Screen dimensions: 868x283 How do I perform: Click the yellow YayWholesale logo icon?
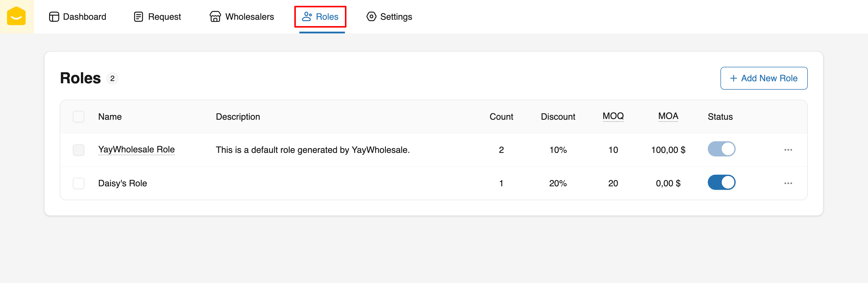click(16, 16)
